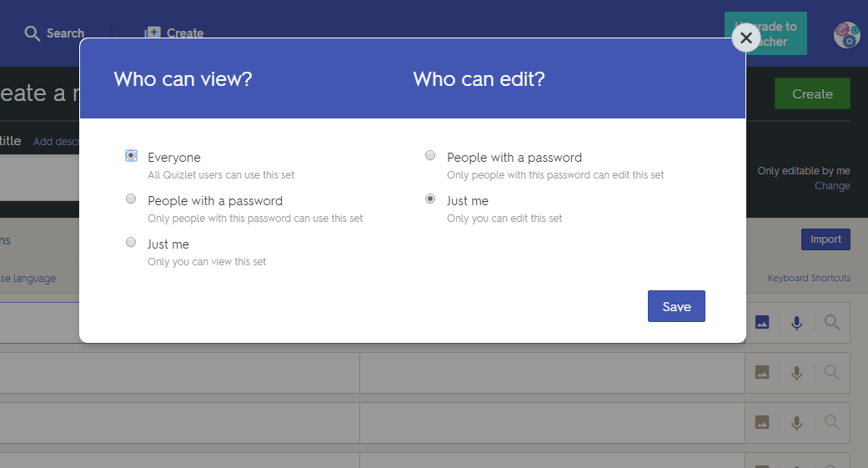Screen dimensions: 868x468
Task: Click the Change permissions link
Action: tap(832, 186)
